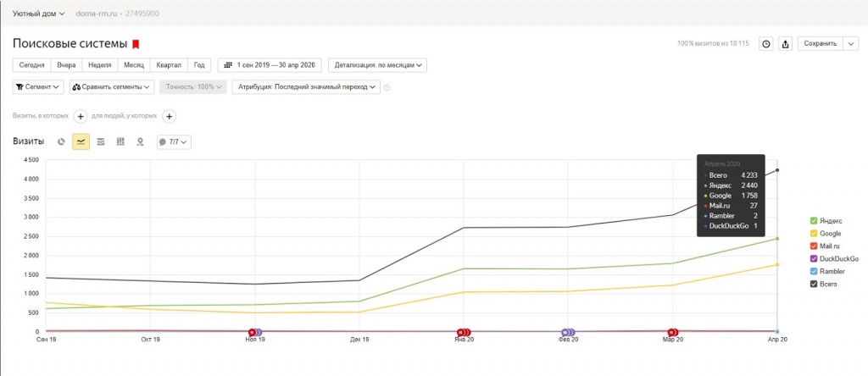This screenshot has width=868, height=376.
Task: Open the map chart view
Action: (140, 141)
